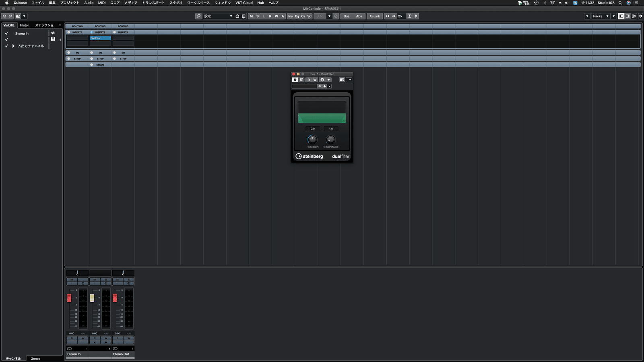
Task: Open the ファイル menu
Action: pos(38,3)
